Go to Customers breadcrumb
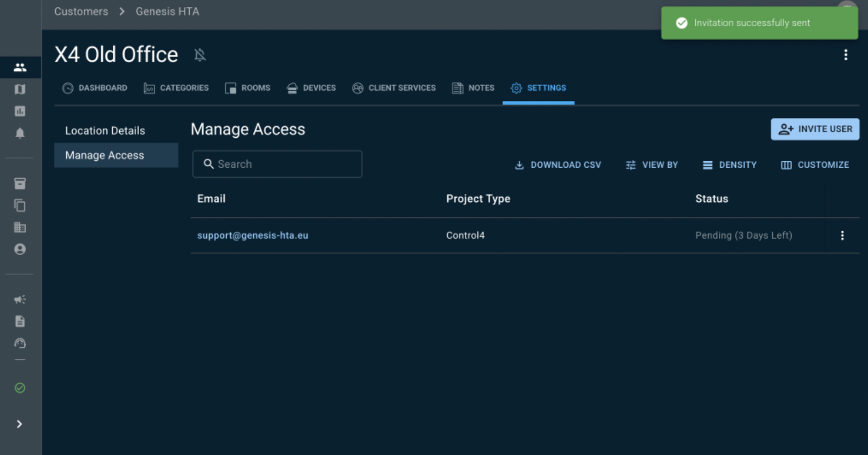The height and width of the screenshot is (455, 868). [81, 11]
